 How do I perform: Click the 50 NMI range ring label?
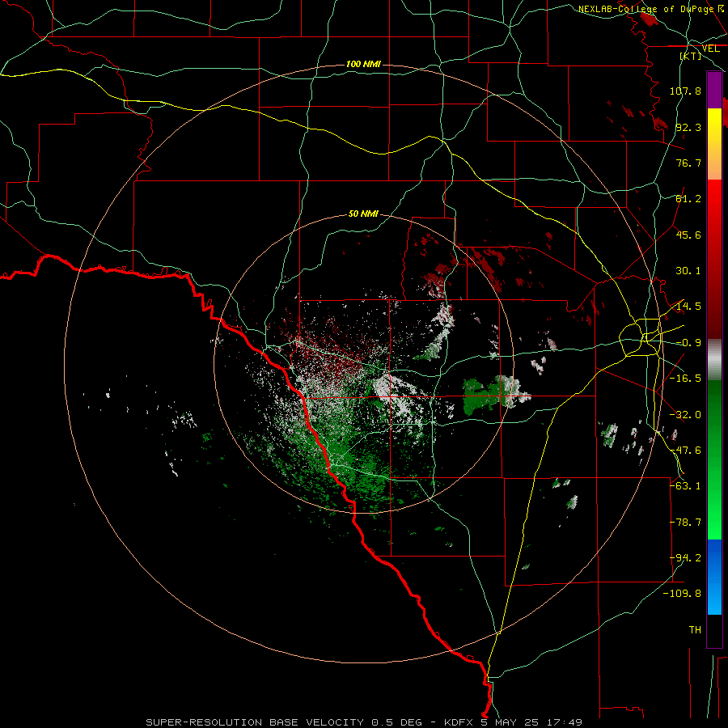click(363, 214)
